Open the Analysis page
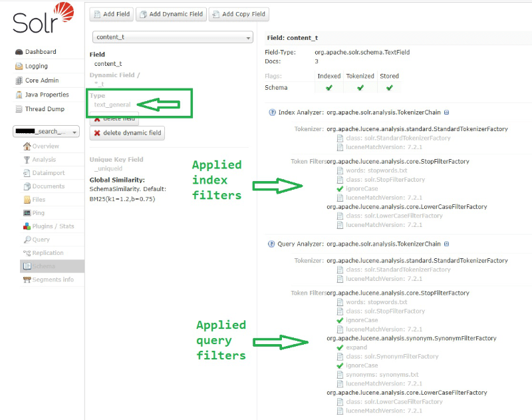 click(x=44, y=159)
